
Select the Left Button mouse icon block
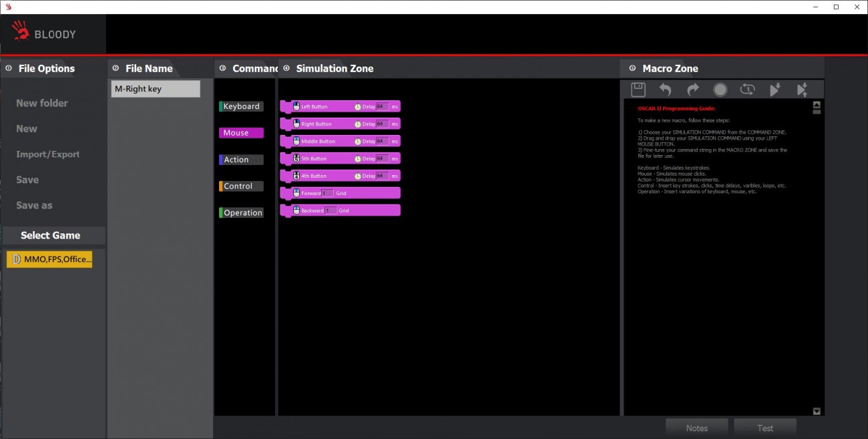[x=296, y=107]
